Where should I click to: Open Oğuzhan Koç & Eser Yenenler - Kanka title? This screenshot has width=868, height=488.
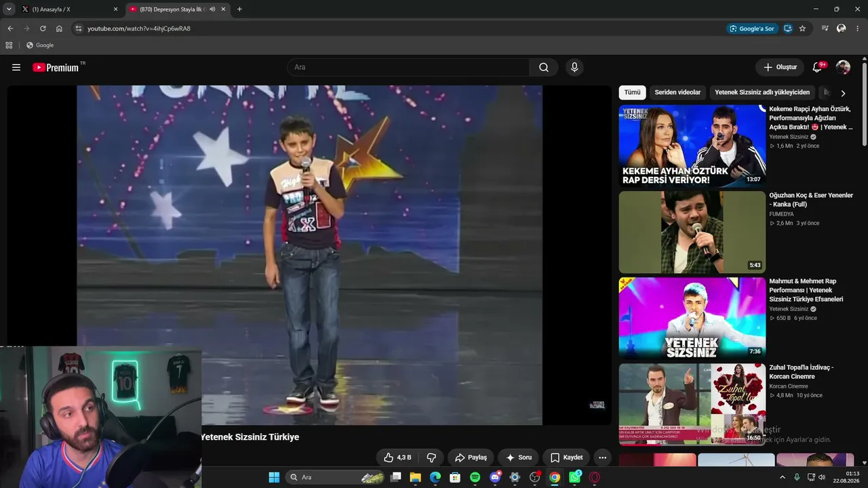811,200
